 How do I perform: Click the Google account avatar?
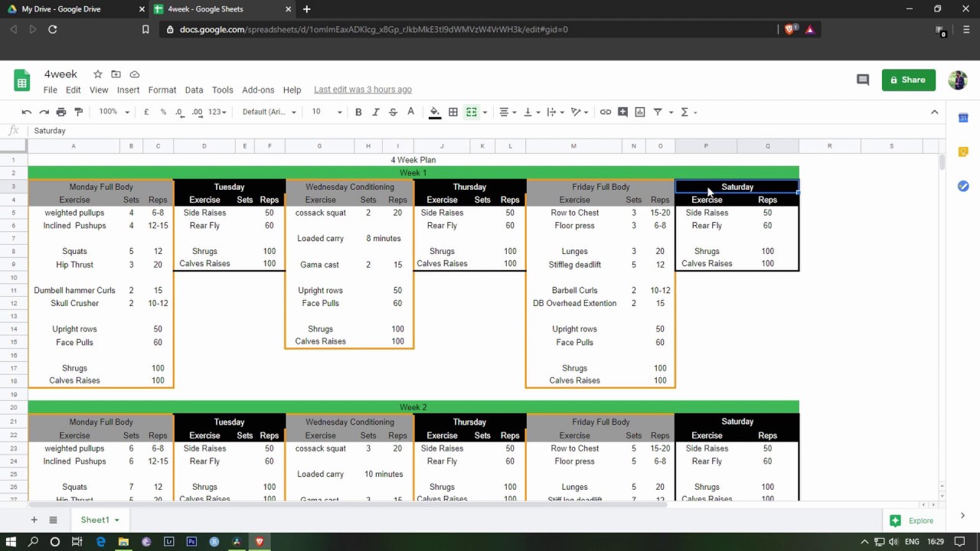(958, 80)
